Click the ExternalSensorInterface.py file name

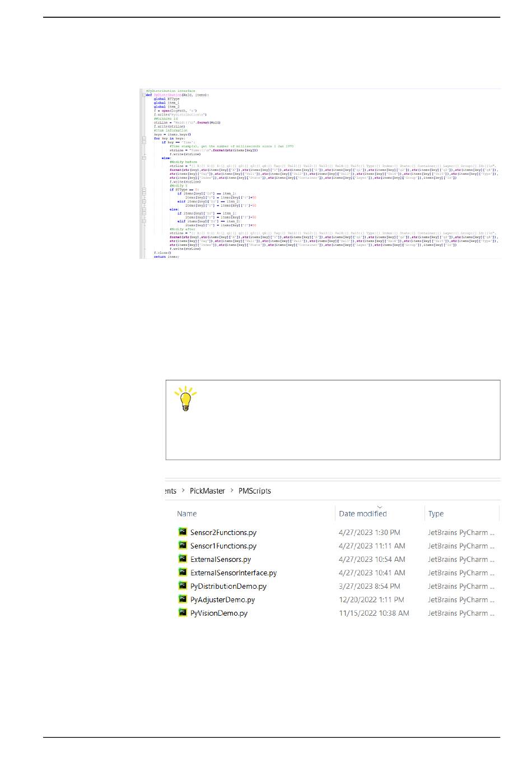pyautogui.click(x=234, y=573)
